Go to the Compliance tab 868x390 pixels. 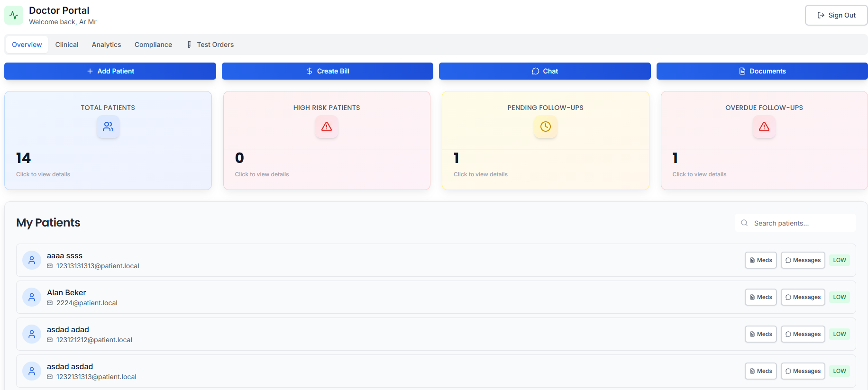[153, 45]
